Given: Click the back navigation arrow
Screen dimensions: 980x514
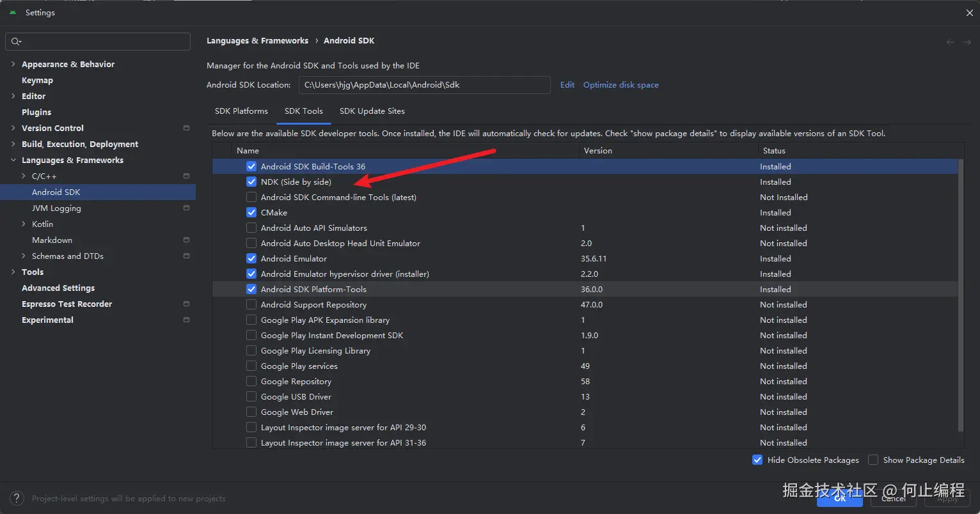Looking at the screenshot, I should pos(951,42).
